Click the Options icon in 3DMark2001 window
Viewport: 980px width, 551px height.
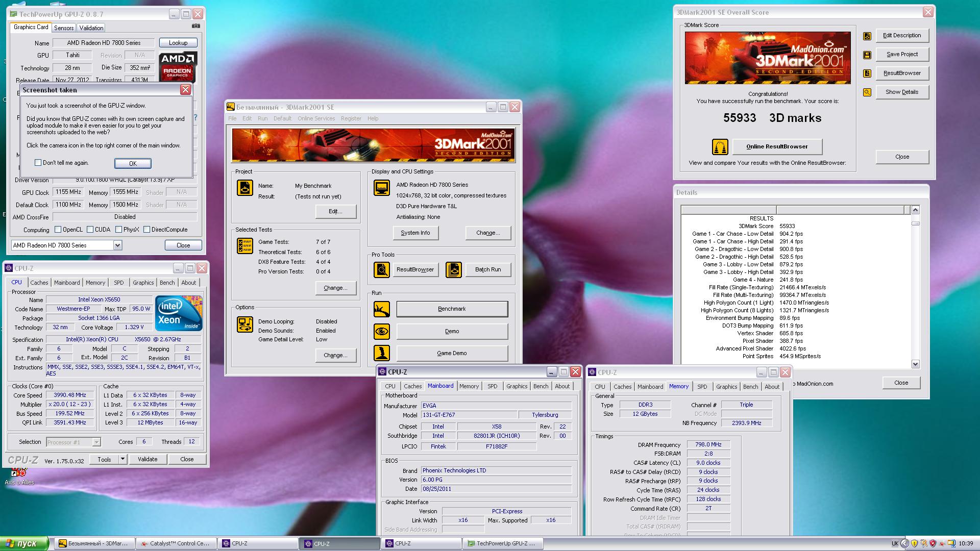pos(245,324)
